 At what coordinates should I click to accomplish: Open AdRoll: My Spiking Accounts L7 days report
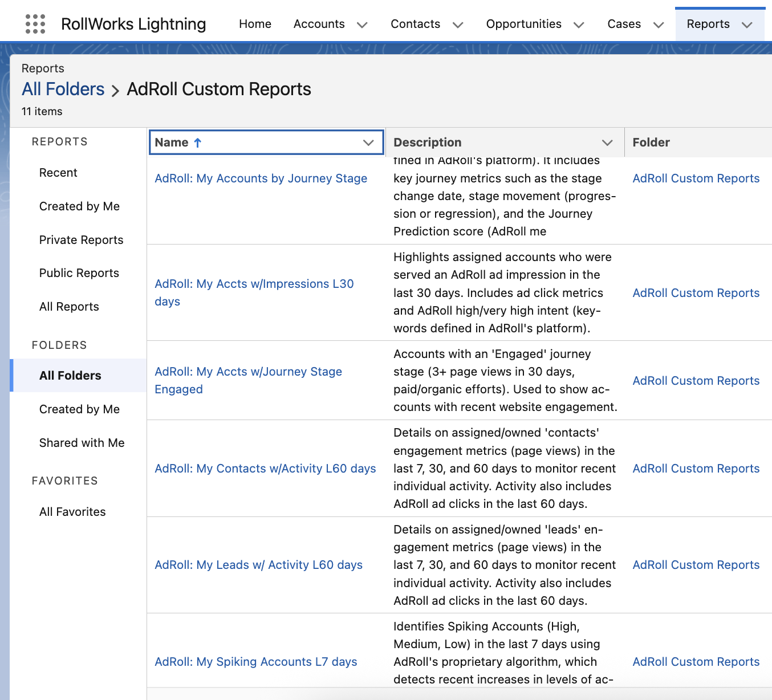point(256,662)
